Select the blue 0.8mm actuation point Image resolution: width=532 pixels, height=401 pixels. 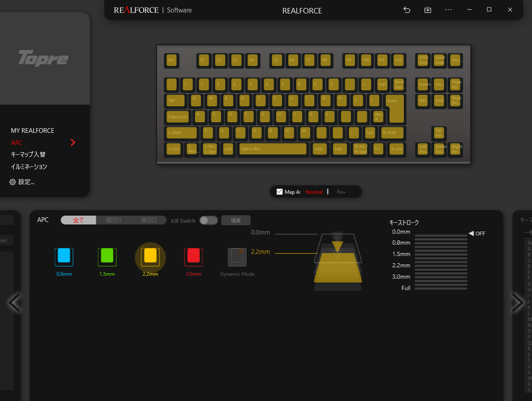(x=64, y=256)
